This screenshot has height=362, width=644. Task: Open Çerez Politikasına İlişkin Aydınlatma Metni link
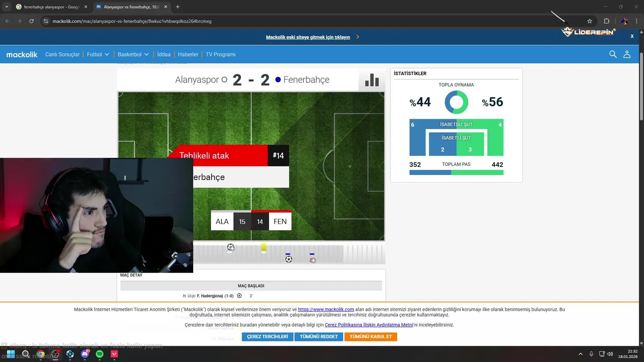click(x=369, y=325)
